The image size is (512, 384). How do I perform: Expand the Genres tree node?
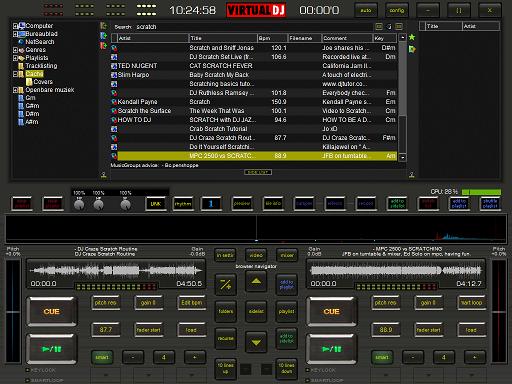coord(15,50)
